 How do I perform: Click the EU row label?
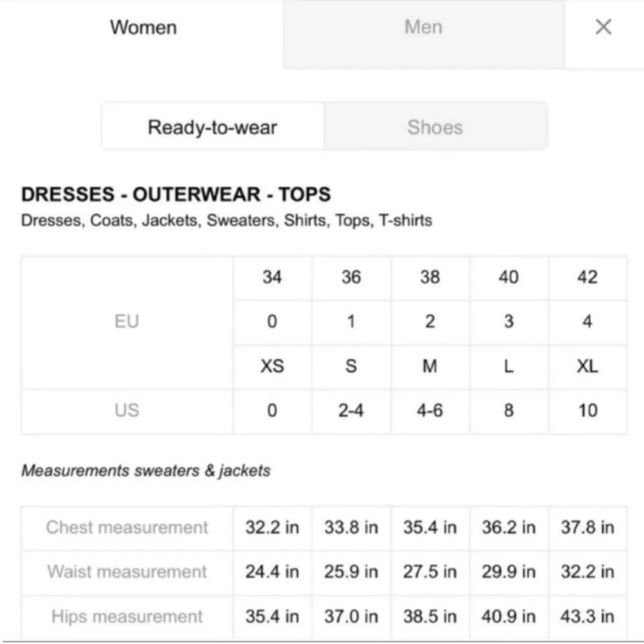(x=127, y=321)
